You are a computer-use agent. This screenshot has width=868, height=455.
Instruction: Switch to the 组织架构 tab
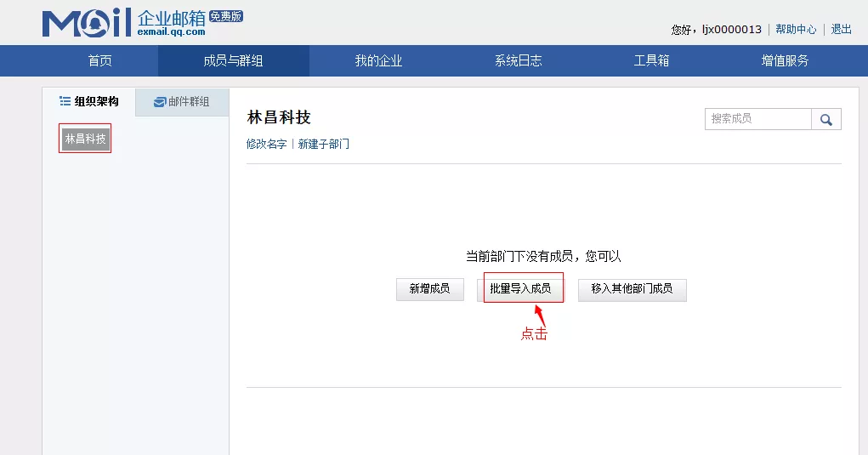click(x=89, y=102)
